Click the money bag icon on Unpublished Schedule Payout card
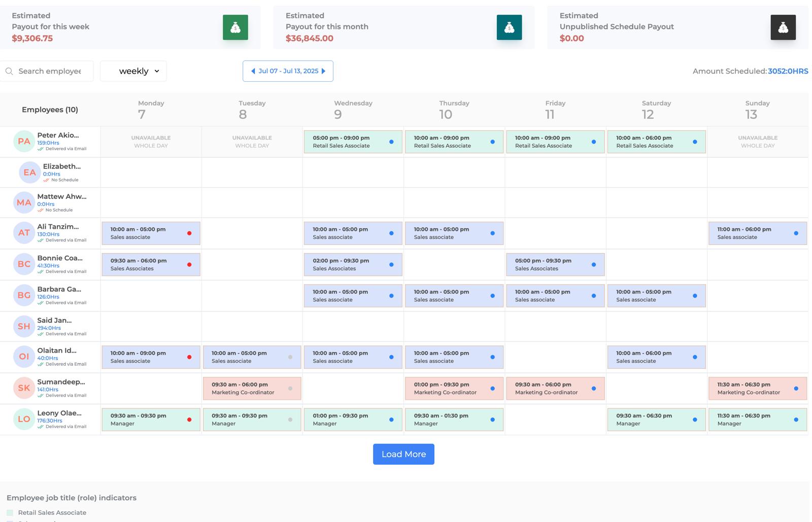812x522 pixels. (784, 27)
